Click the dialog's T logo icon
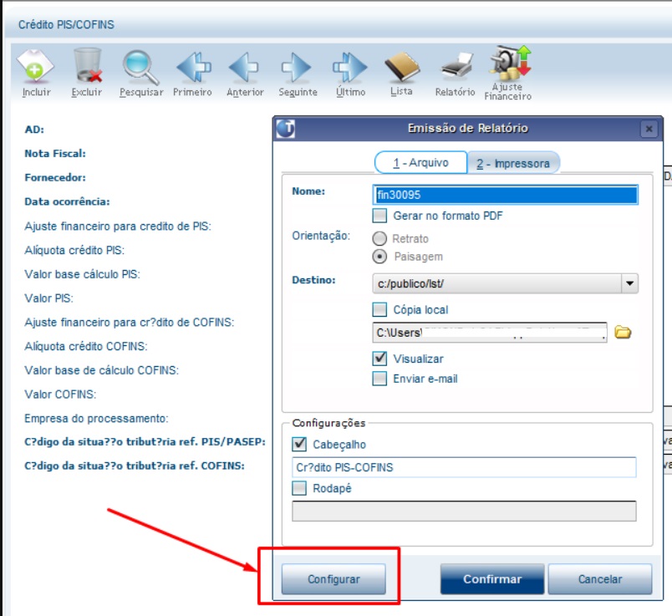672x616 pixels. point(286,129)
